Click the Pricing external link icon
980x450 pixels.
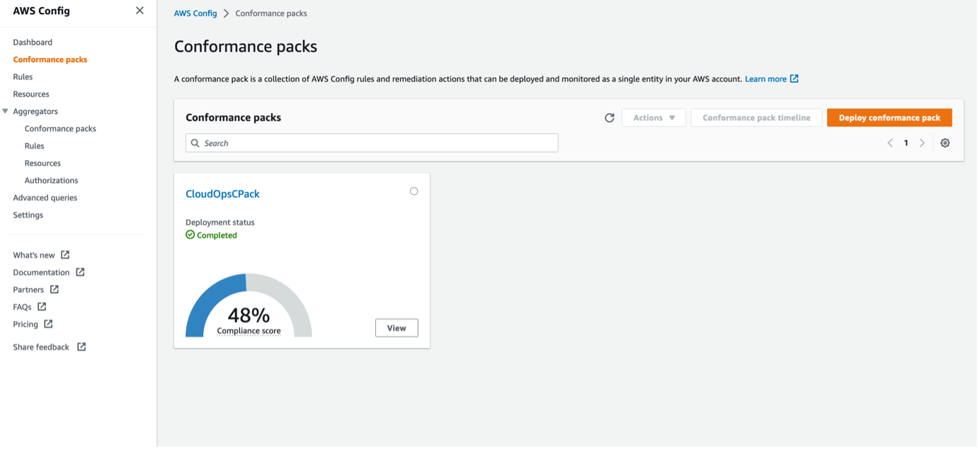click(x=49, y=324)
